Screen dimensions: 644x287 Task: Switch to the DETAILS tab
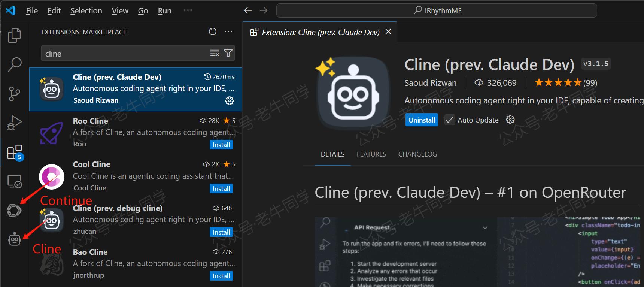(332, 154)
